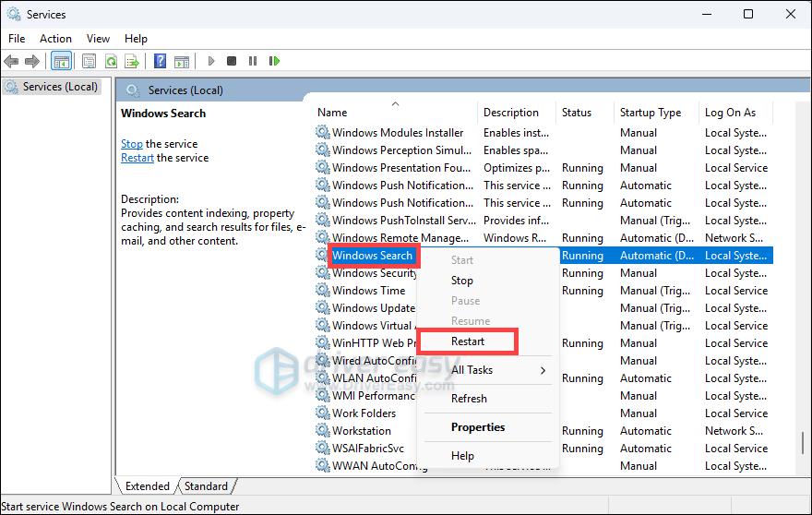Image resolution: width=812 pixels, height=515 pixels.
Task: Choose Refresh in the context menu
Action: [487, 399]
